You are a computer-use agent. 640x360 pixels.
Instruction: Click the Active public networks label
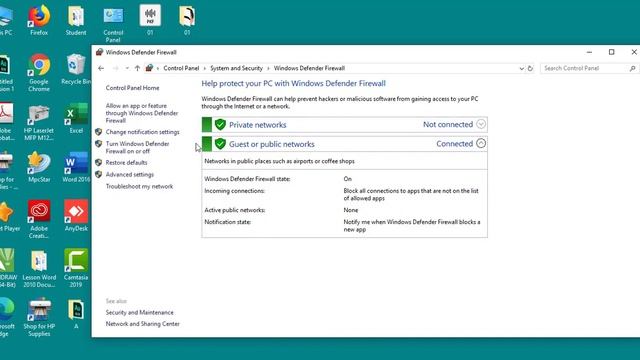pos(235,210)
